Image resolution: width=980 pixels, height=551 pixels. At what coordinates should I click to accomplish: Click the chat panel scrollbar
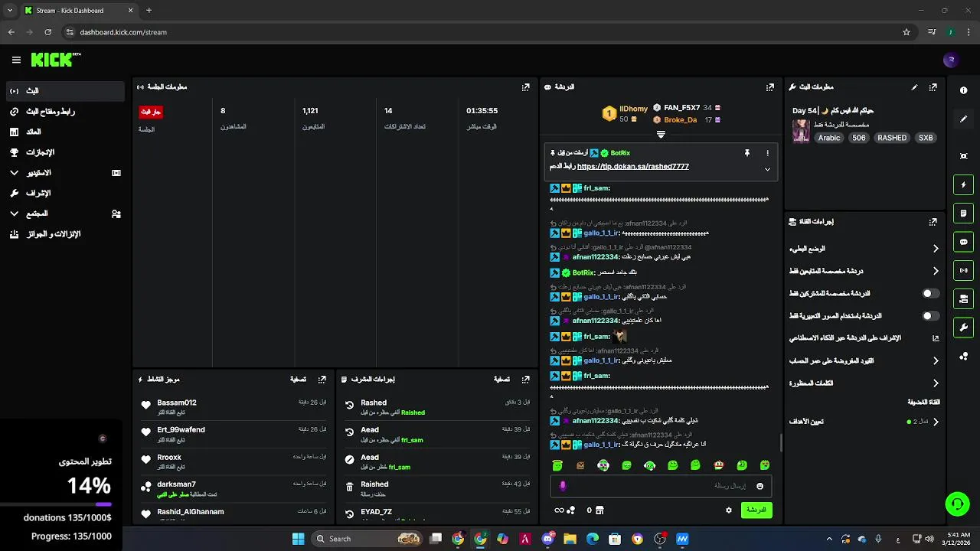click(781, 442)
